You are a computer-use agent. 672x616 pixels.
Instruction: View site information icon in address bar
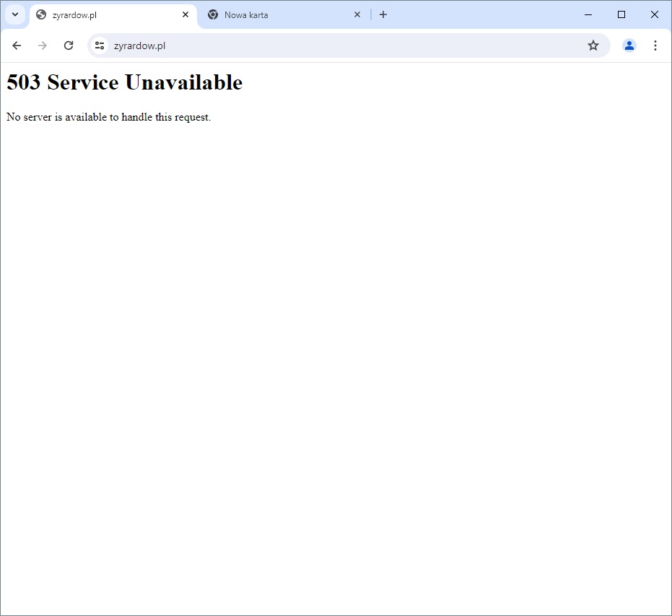click(100, 45)
